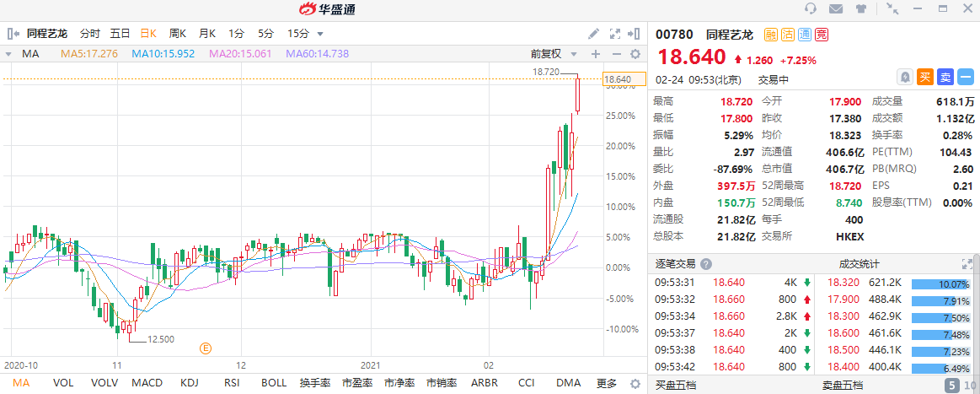This screenshot has width=980, height=394.
Task: Select the MACD indicator tab
Action: click(x=146, y=383)
